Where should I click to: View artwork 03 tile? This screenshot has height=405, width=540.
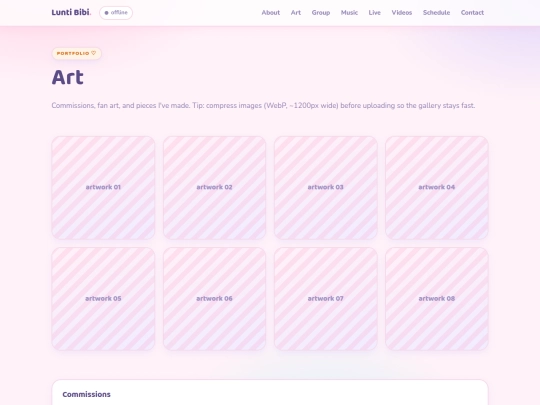pyautogui.click(x=325, y=188)
